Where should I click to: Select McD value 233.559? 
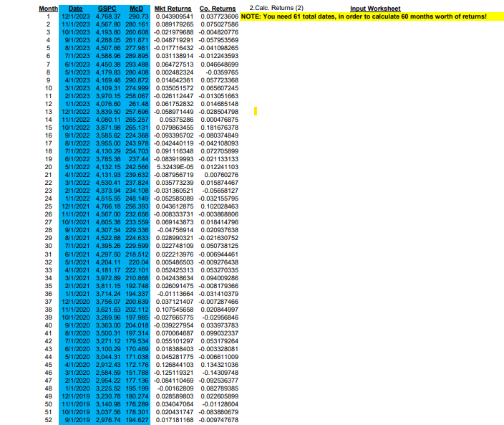137,222
